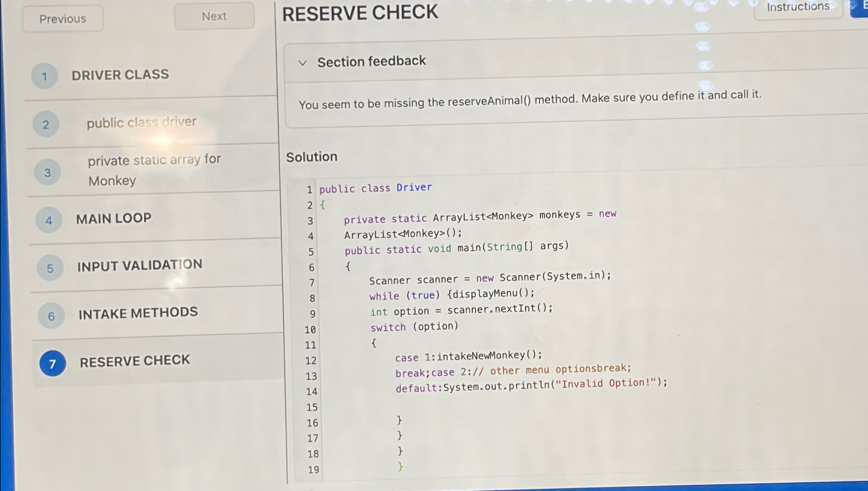Select the 'public class driver' subsection
The width and height of the screenshot is (868, 491).
coord(142,122)
